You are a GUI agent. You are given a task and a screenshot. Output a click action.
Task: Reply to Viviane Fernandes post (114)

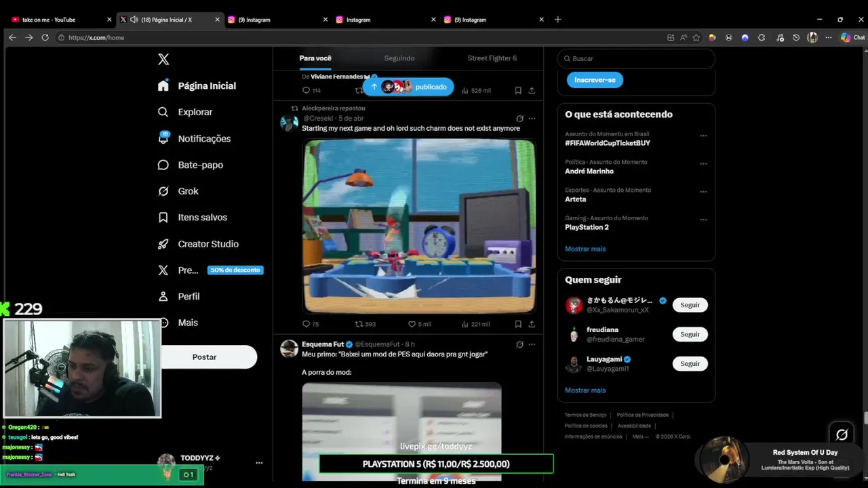pos(311,90)
